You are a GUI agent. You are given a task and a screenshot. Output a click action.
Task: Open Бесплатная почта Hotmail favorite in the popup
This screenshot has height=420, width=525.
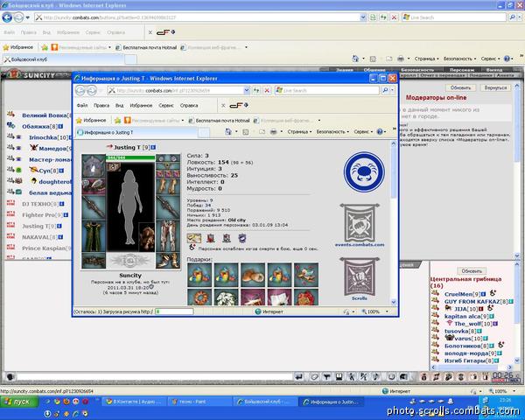click(x=220, y=120)
